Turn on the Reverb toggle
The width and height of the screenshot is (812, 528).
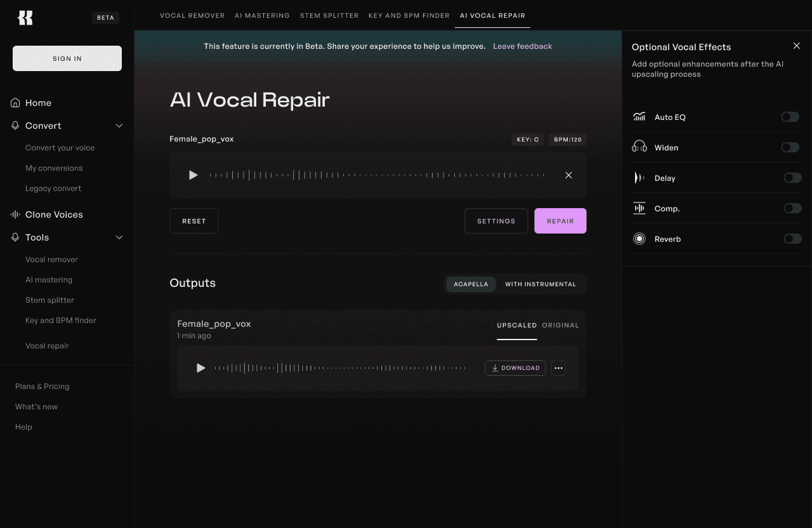(x=793, y=239)
